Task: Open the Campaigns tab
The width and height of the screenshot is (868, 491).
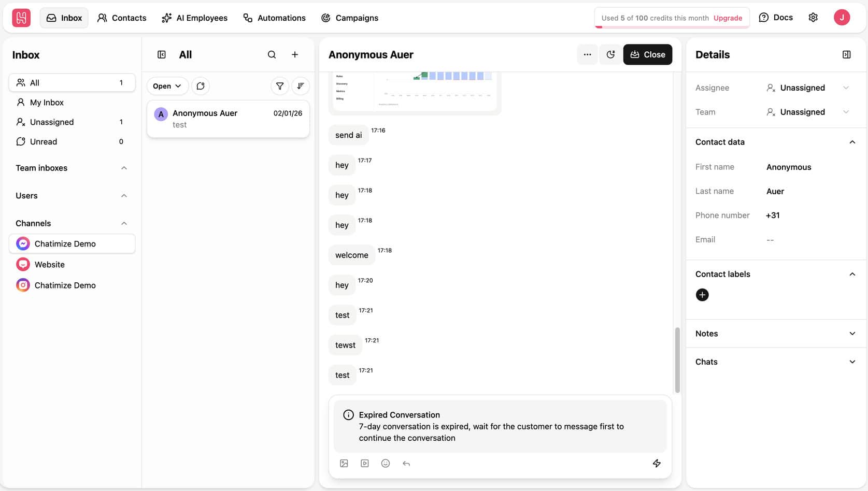Action: click(350, 18)
